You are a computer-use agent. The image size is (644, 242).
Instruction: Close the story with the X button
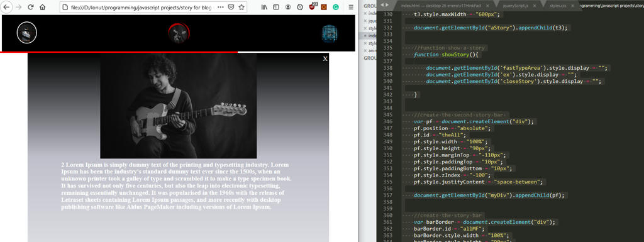pos(325,58)
